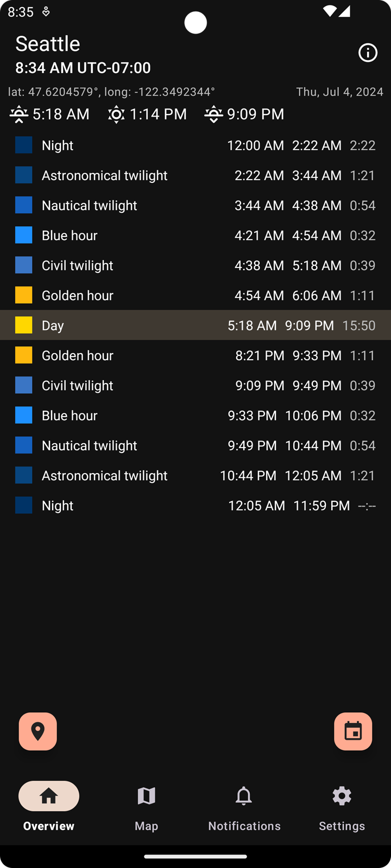Tap the solar noon icon beside 1:14 PM

pos(116,114)
